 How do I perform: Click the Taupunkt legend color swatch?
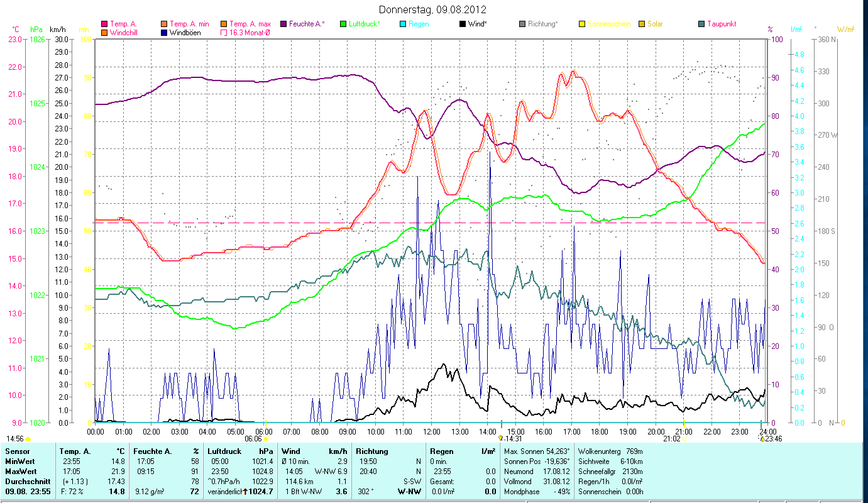[701, 24]
